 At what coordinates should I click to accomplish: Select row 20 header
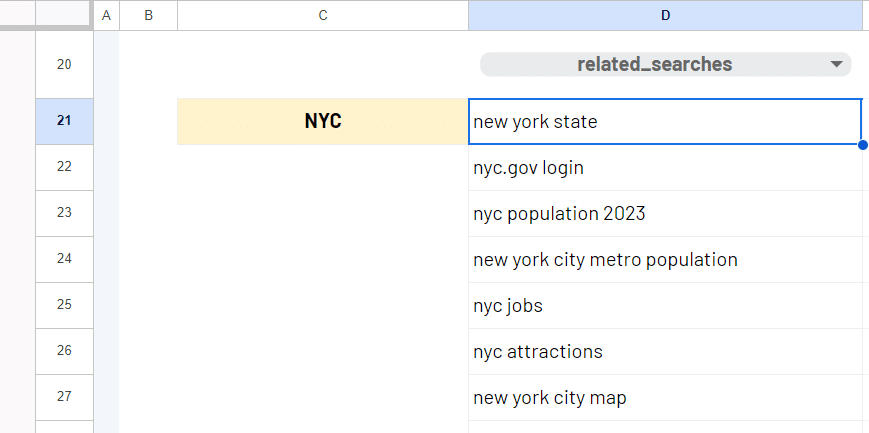(x=64, y=65)
